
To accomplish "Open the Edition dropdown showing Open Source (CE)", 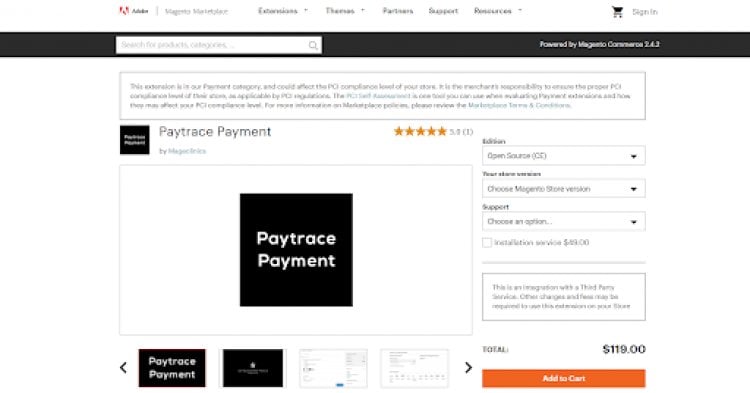I will 563,156.
